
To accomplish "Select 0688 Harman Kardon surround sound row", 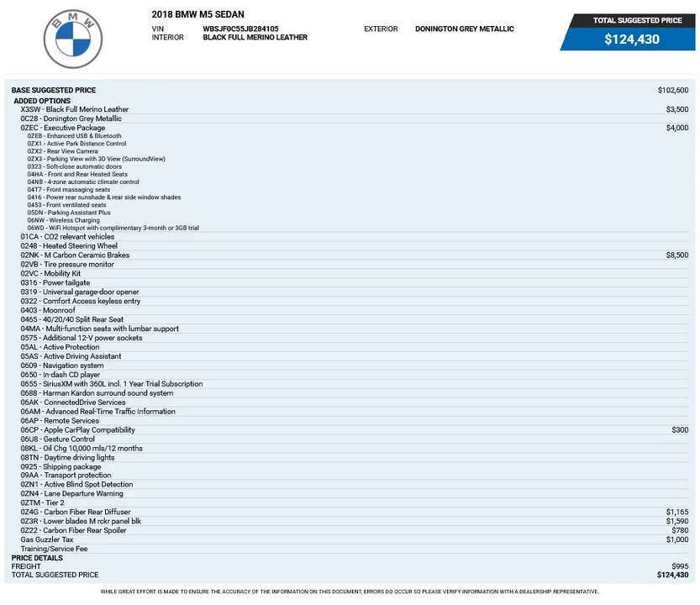I will pos(355,393).
